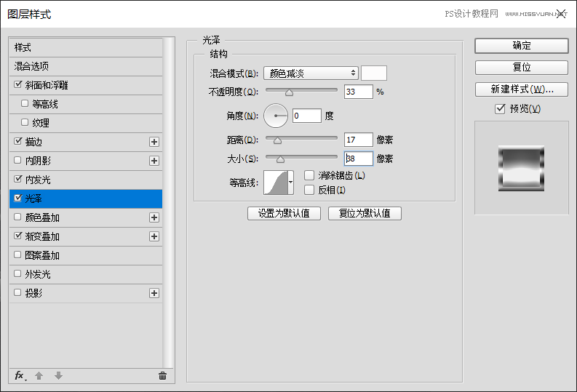577x392 pixels.
Task: Click the plus icon beside 颜色叠加
Action: 154,217
